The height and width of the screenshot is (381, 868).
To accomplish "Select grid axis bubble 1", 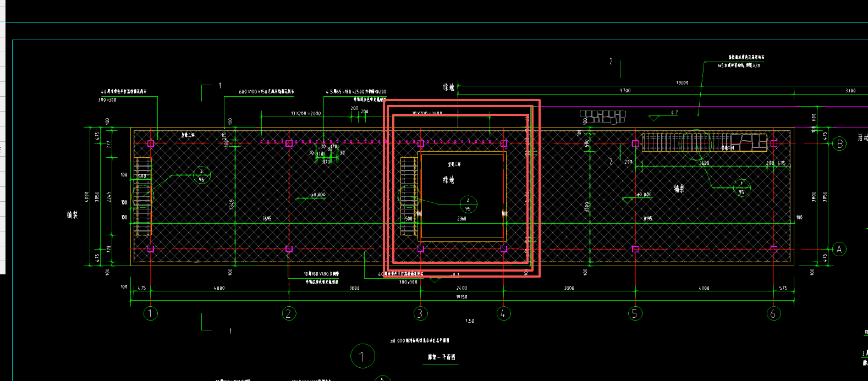I will [x=150, y=313].
